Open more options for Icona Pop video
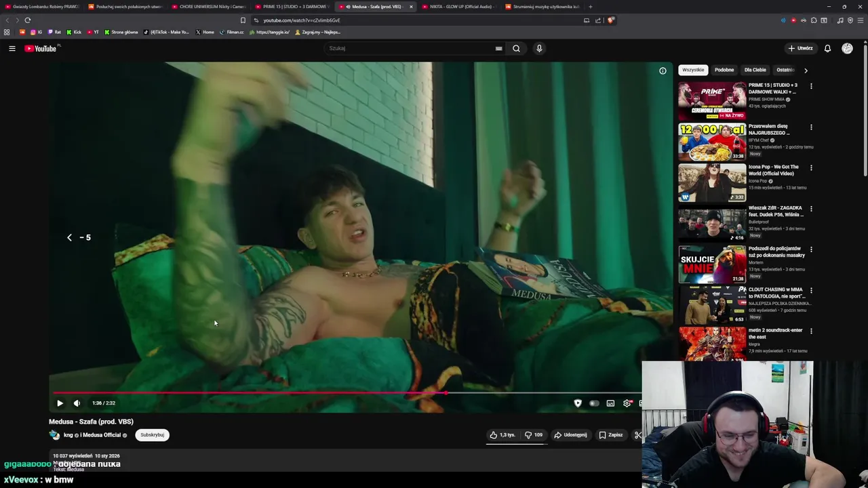 [x=811, y=167]
